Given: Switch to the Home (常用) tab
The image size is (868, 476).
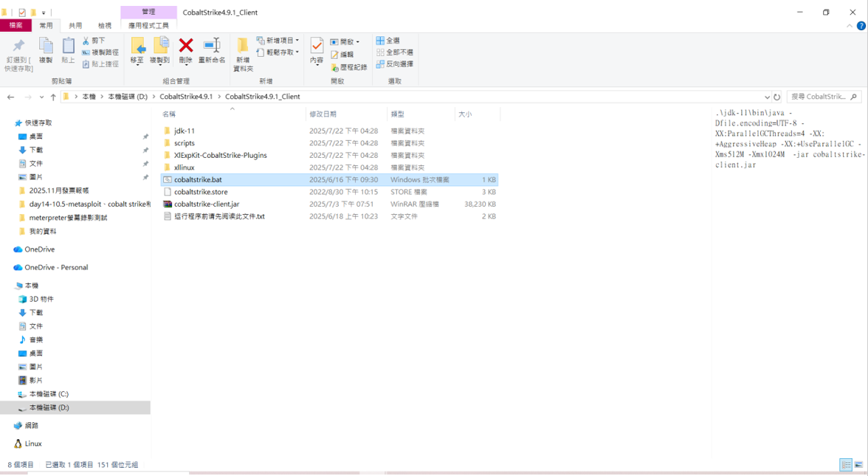Looking at the screenshot, I should pyautogui.click(x=46, y=25).
